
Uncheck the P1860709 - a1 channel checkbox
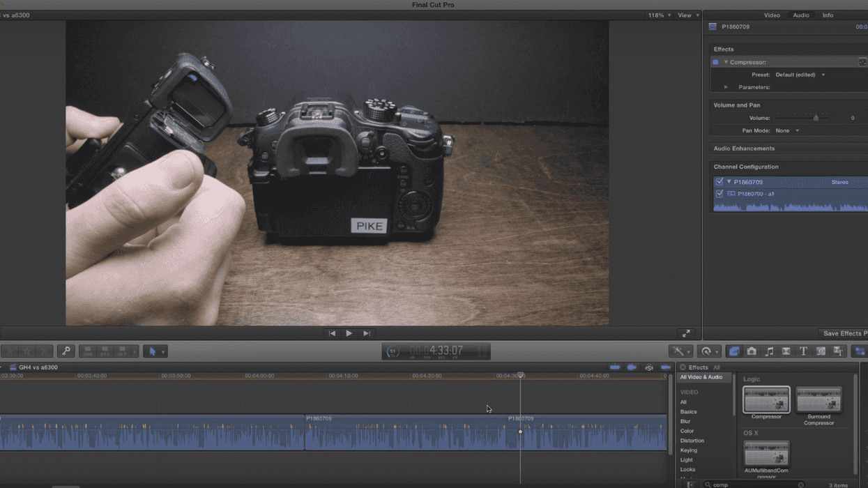[719, 194]
